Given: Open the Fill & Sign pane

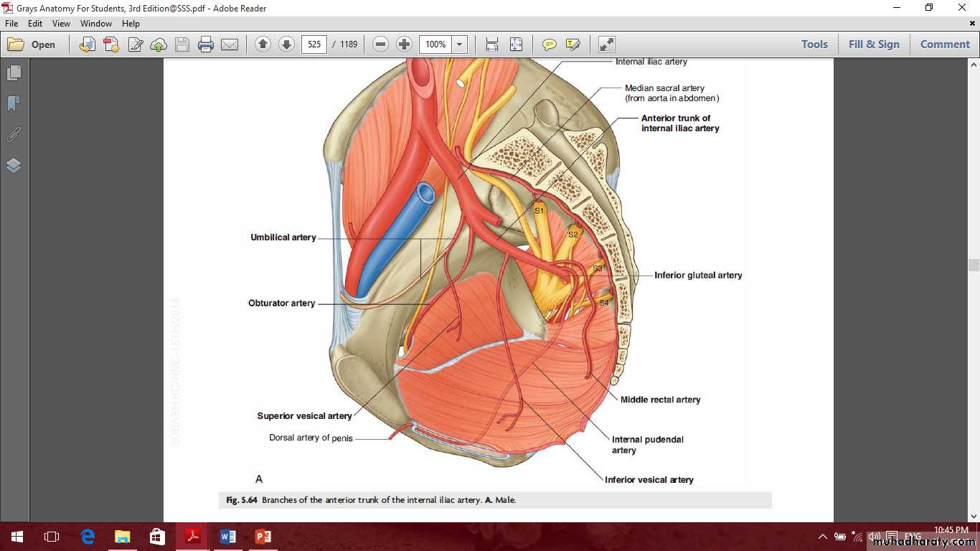Looking at the screenshot, I should [873, 44].
